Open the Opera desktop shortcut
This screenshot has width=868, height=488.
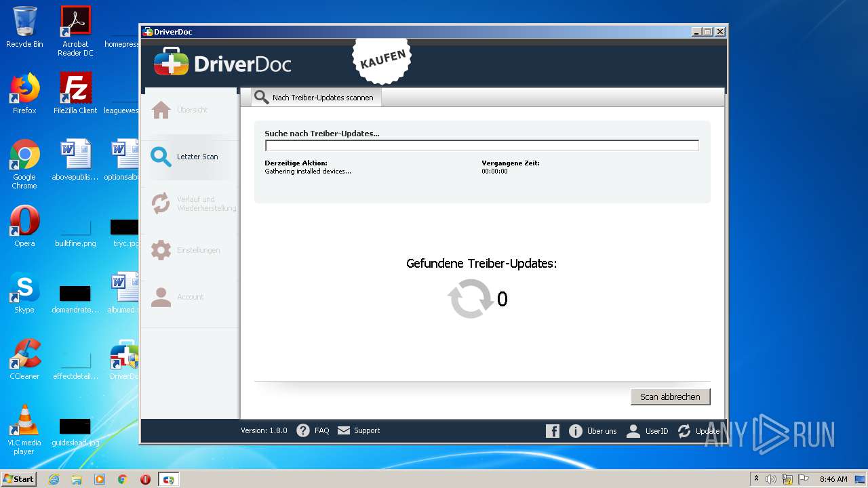coord(24,226)
